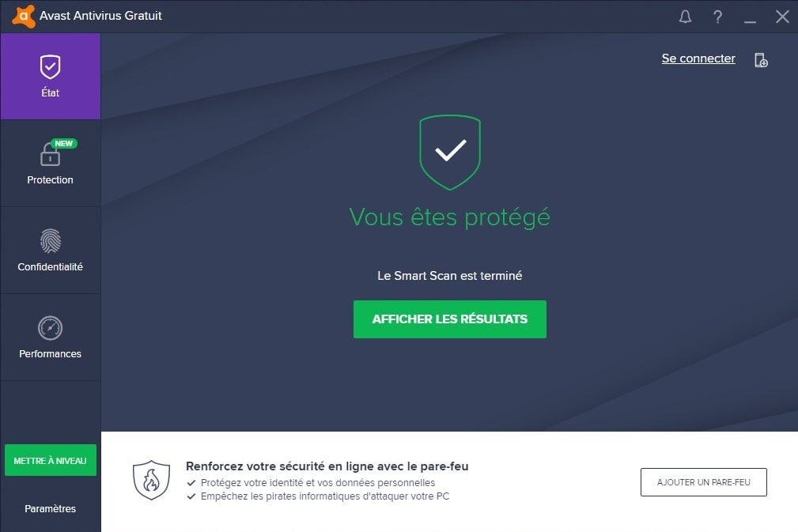798x532 pixels.
Task: Click AFFICHER LES RÉSULTATS button
Action: (x=450, y=319)
